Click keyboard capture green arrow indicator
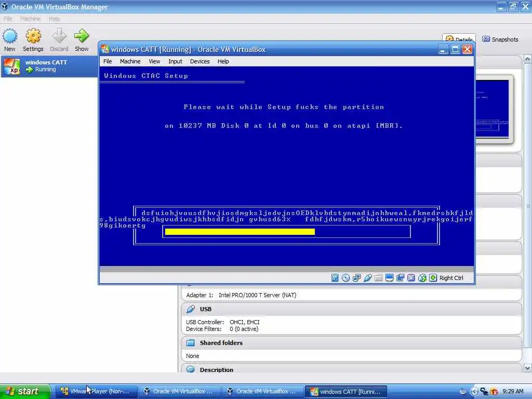The width and height of the screenshot is (532, 399). (x=433, y=278)
